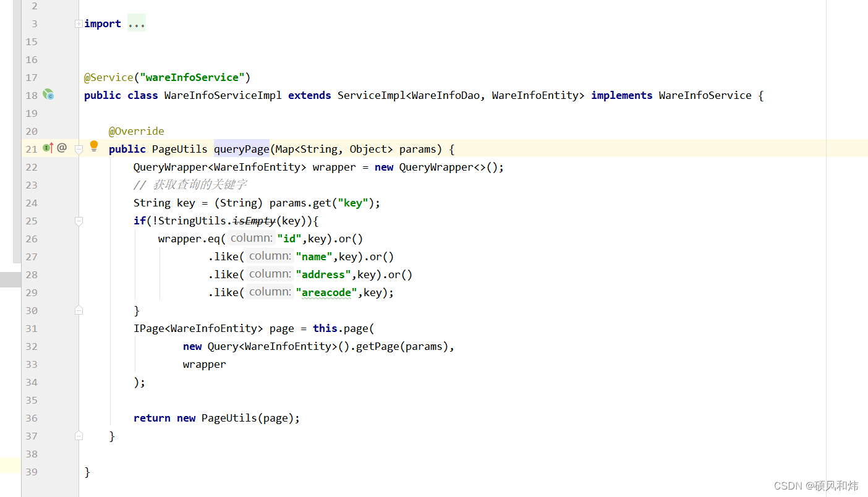Collapse the if block fold marker at line 25

point(79,221)
